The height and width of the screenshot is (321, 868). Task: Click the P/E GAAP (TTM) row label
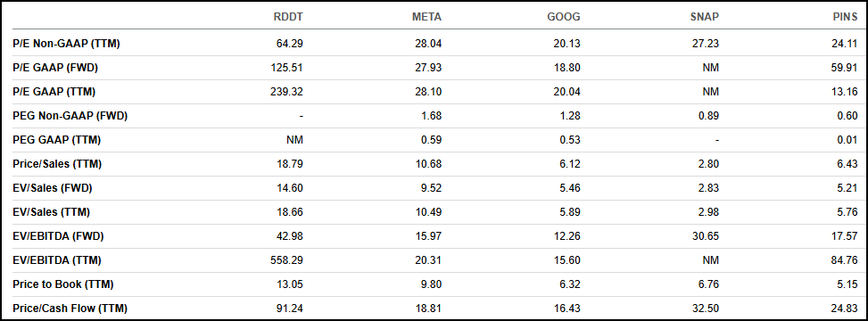click(54, 92)
